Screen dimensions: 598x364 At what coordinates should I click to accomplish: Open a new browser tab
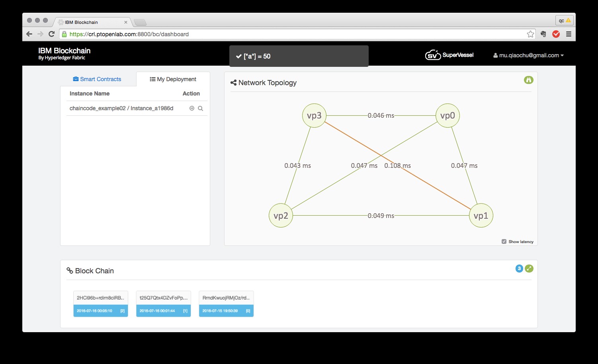(x=140, y=22)
